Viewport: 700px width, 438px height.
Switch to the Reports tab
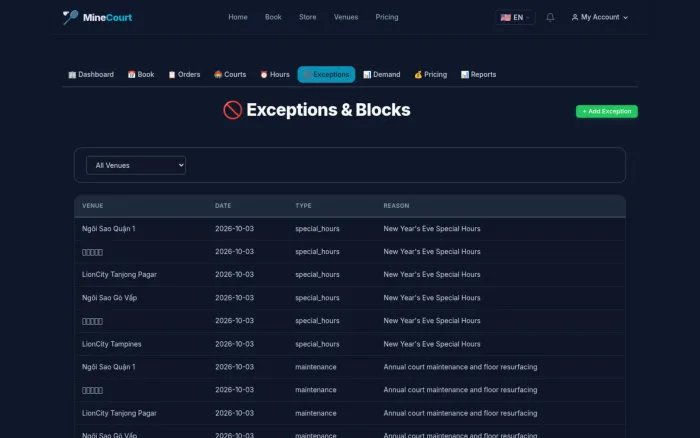pyautogui.click(x=479, y=75)
